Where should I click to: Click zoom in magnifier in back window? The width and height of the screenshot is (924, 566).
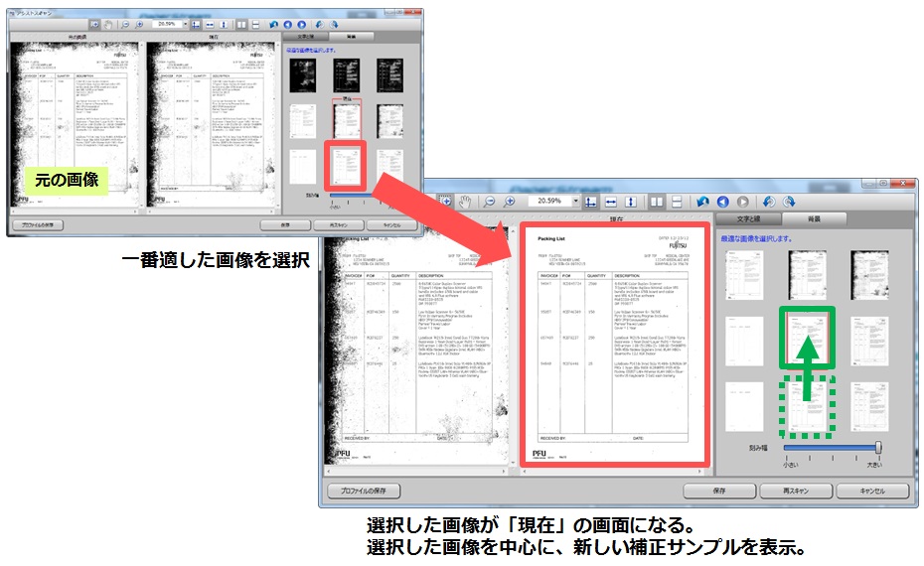[x=139, y=24]
